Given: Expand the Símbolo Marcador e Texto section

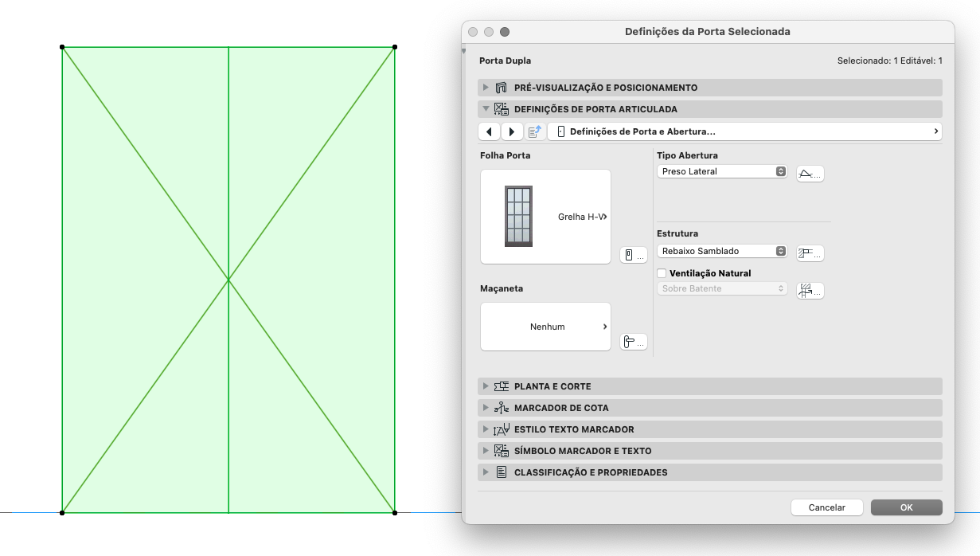Looking at the screenshot, I should [486, 451].
